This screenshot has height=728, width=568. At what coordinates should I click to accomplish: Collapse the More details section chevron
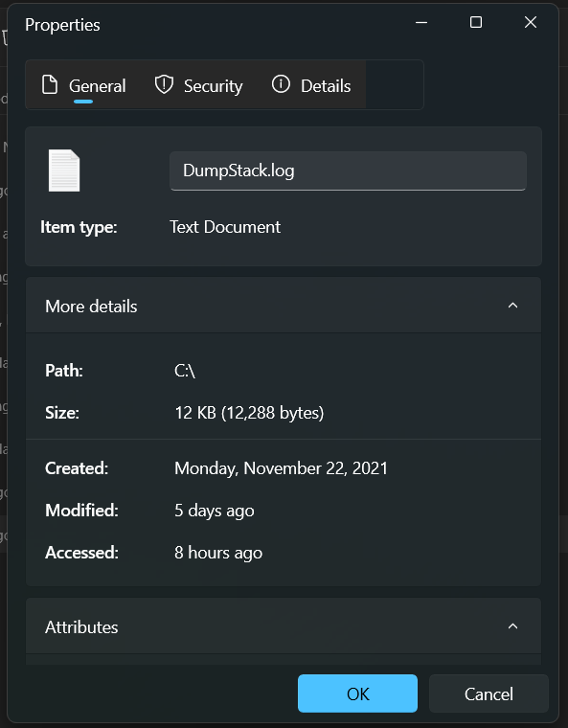(512, 306)
